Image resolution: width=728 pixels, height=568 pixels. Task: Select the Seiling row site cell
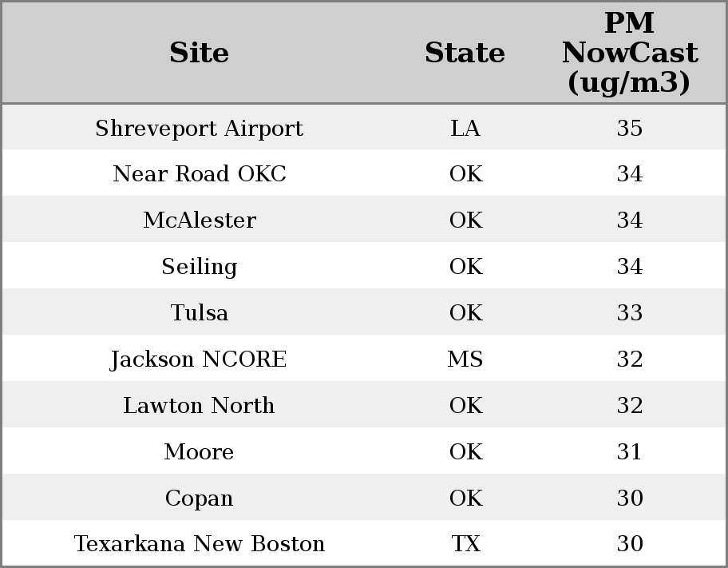(x=199, y=267)
